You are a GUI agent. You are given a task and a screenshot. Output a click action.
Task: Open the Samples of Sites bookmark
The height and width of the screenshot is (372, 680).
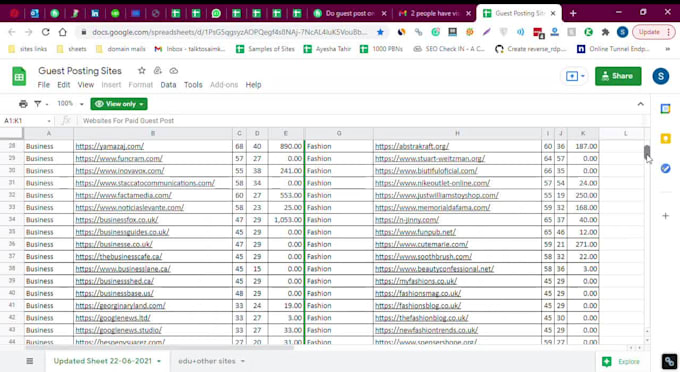[x=265, y=49]
